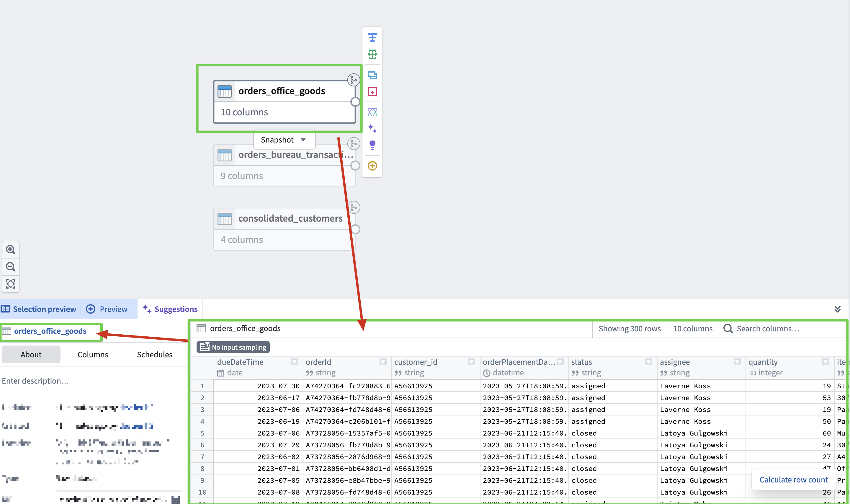
Task: Click the purple lightbulb explain icon
Action: (x=372, y=145)
